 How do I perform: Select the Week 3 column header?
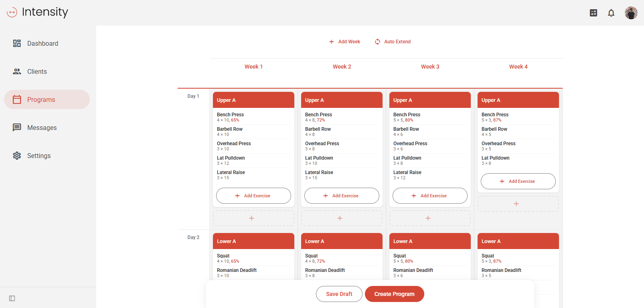click(430, 67)
